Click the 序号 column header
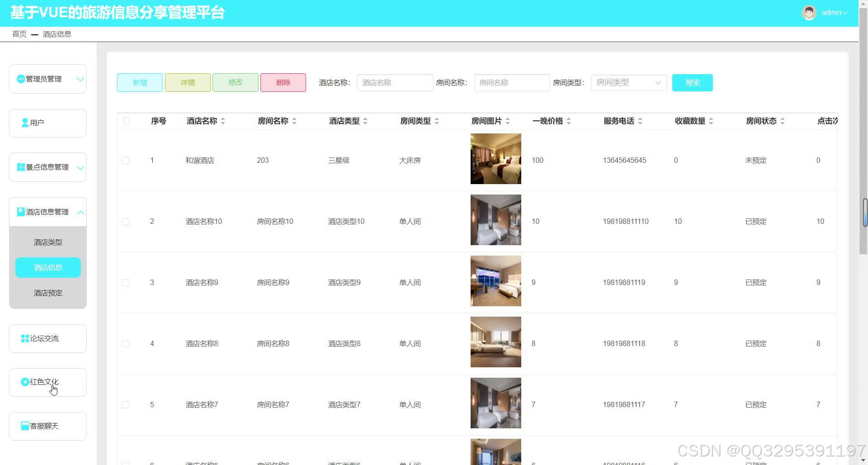This screenshot has height=465, width=868. 158,121
